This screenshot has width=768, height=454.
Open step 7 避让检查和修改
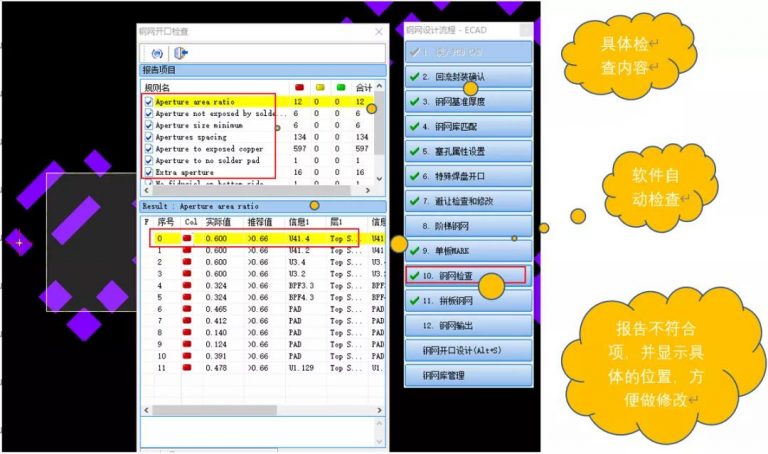(468, 201)
